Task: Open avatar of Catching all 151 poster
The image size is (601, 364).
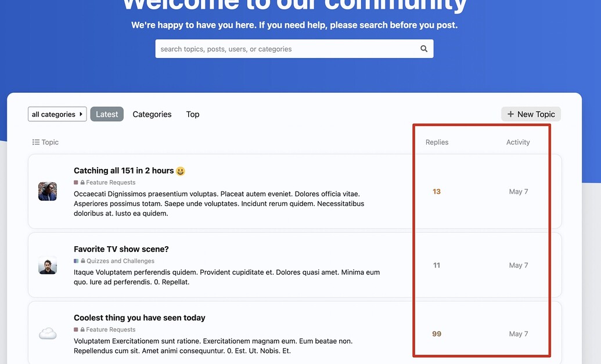Action: coord(48,192)
